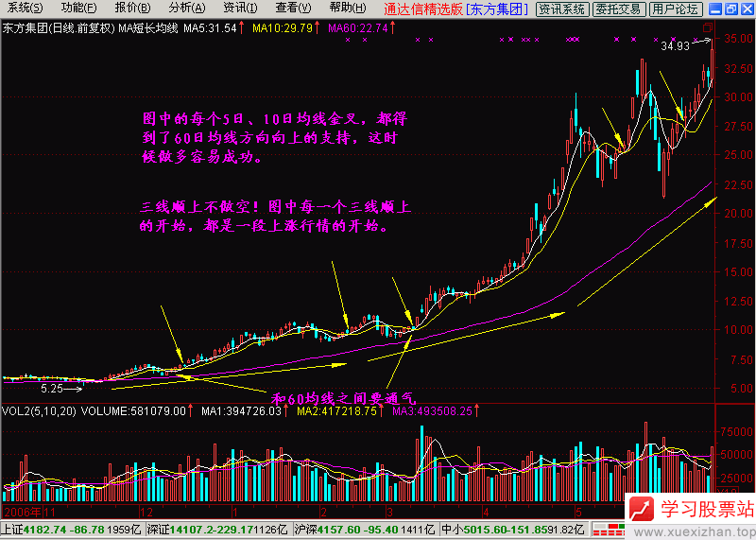
Task: Open the 报价(B) menu
Action: pos(132,8)
